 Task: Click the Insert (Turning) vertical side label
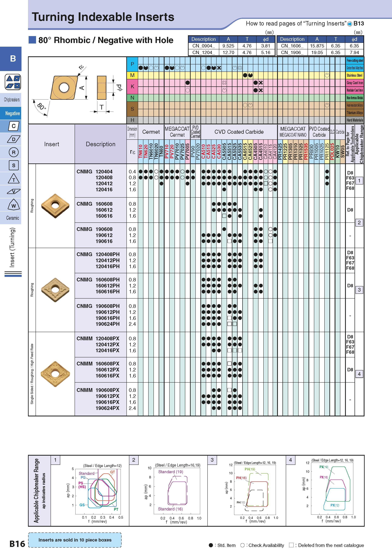12,247
